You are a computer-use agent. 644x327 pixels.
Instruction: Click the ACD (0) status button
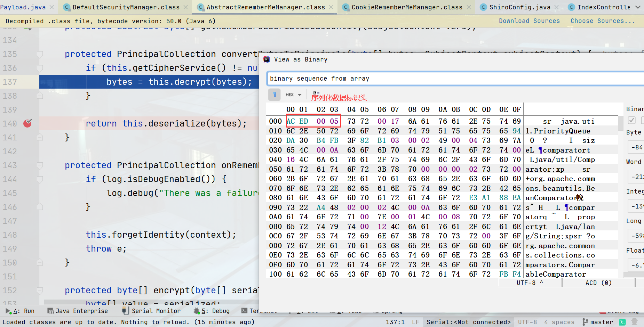pos(598,283)
